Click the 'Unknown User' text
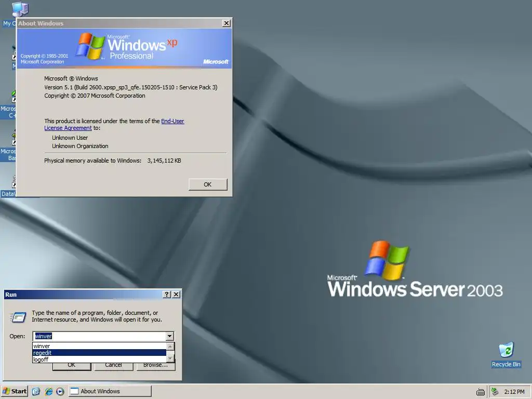The width and height of the screenshot is (532, 399). (70, 138)
